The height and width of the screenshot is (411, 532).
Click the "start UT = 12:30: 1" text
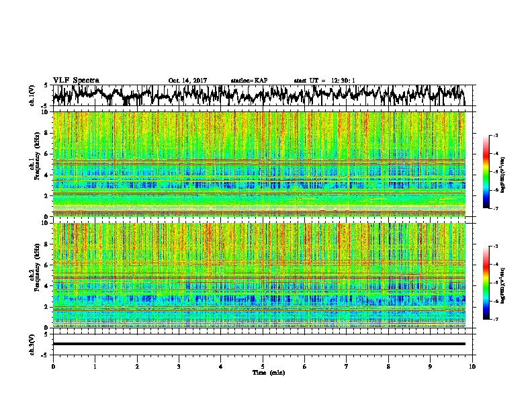[324, 81]
